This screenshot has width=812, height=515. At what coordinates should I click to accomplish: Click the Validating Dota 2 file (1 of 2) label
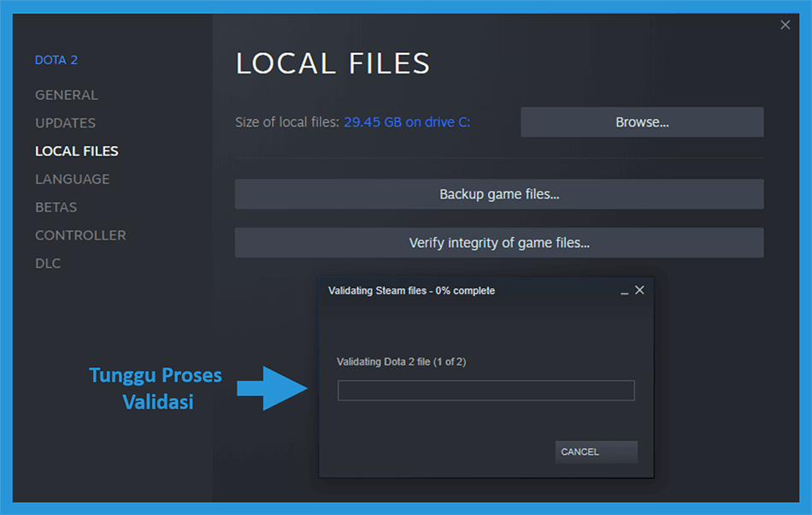pos(402,362)
